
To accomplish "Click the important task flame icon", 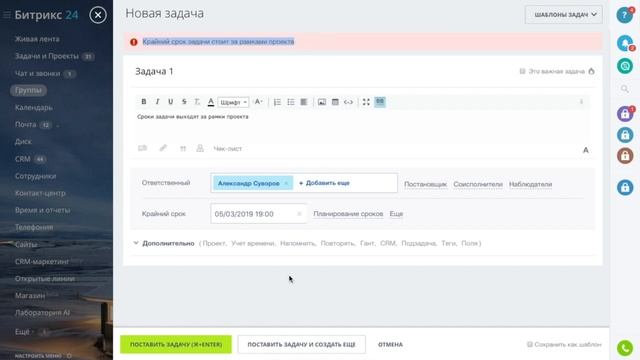I will (x=591, y=71).
